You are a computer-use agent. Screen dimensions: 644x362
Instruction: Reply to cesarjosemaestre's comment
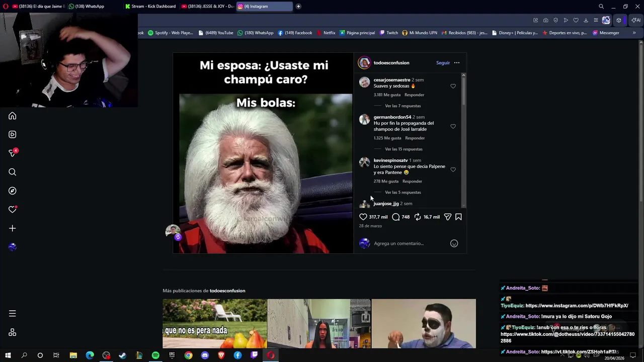coord(415,95)
